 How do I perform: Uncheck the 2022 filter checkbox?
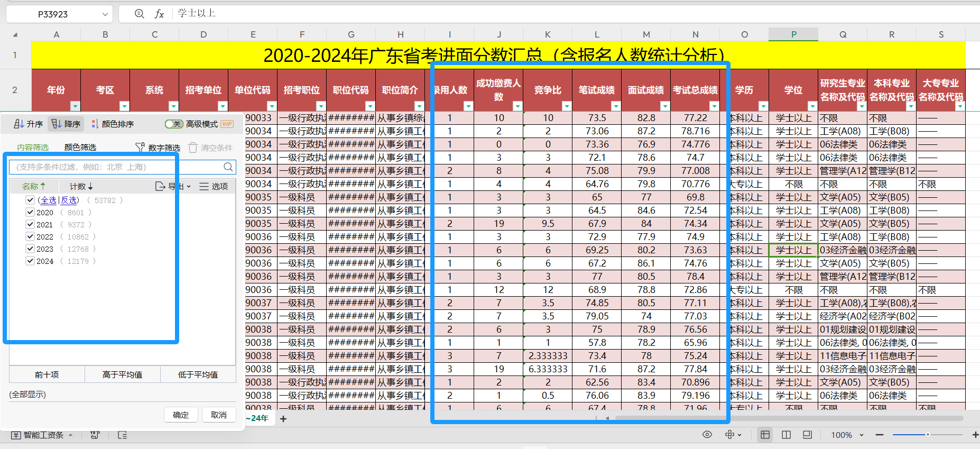tap(30, 236)
